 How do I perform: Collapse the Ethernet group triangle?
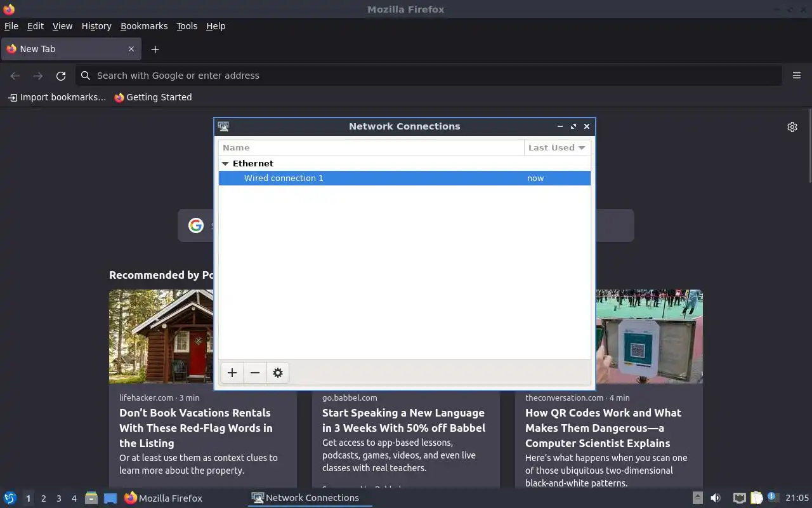225,164
